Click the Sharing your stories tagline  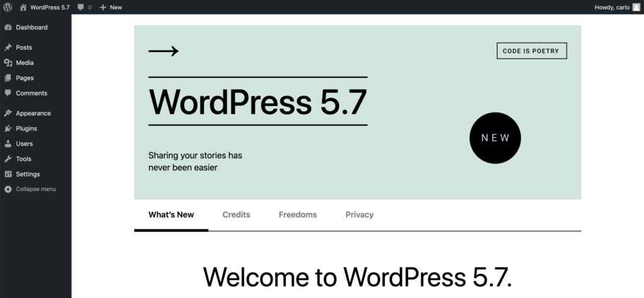point(195,162)
